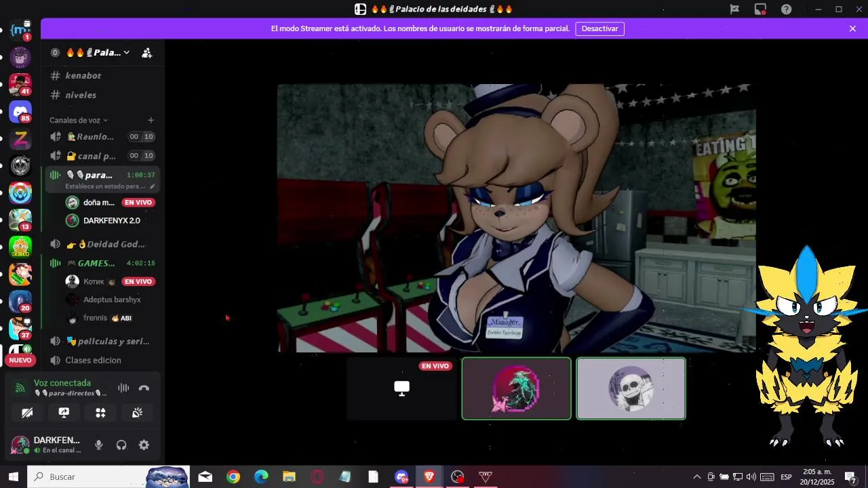The height and width of the screenshot is (488, 868).
Task: Open noise suppression waveform icon in voice panel
Action: 123,388
